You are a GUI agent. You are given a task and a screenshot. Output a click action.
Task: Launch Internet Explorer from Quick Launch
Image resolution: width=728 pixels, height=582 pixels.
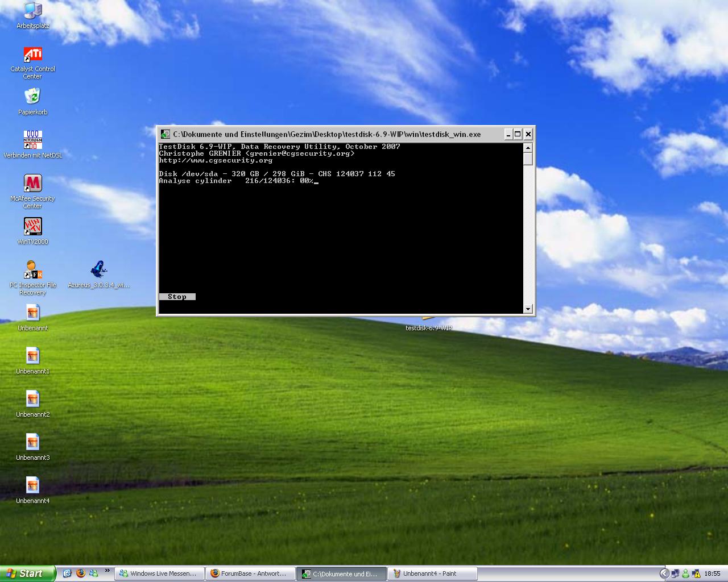pos(67,573)
